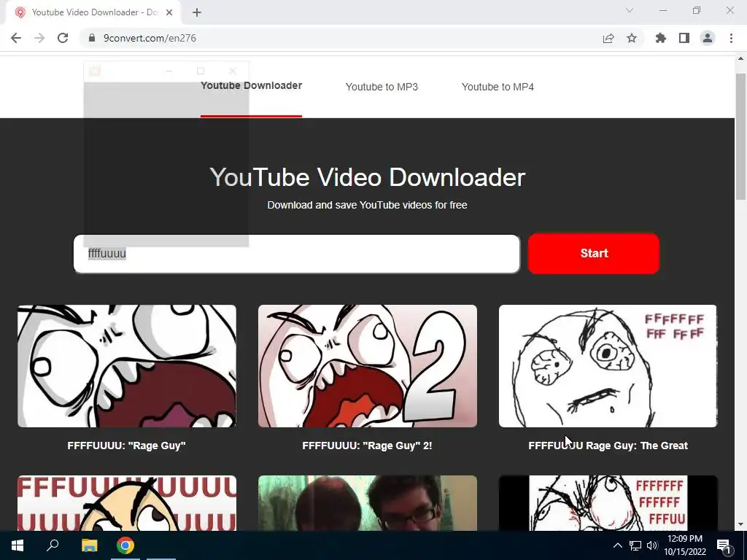Screen dimensions: 747x560
Task: Open the first Rage Guy thumbnail
Action: 127,366
